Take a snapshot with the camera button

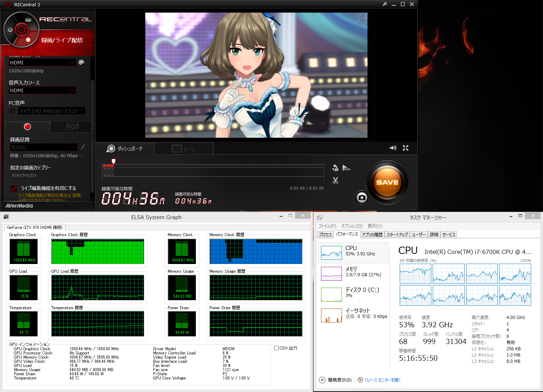click(x=362, y=198)
